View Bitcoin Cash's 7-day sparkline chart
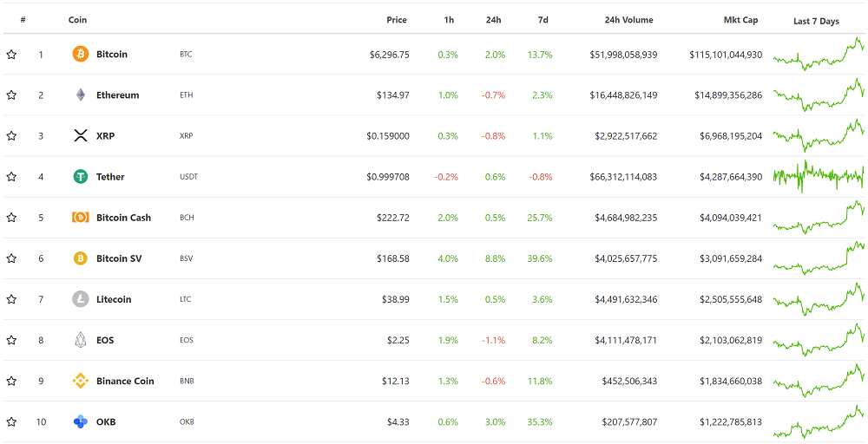This screenshot has width=868, height=444. 819,218
